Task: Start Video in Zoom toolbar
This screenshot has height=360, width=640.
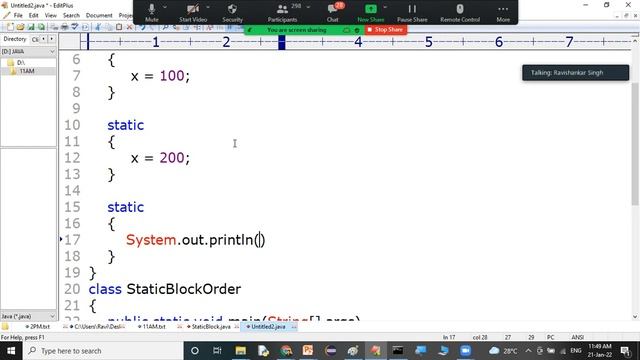Action: click(x=193, y=13)
